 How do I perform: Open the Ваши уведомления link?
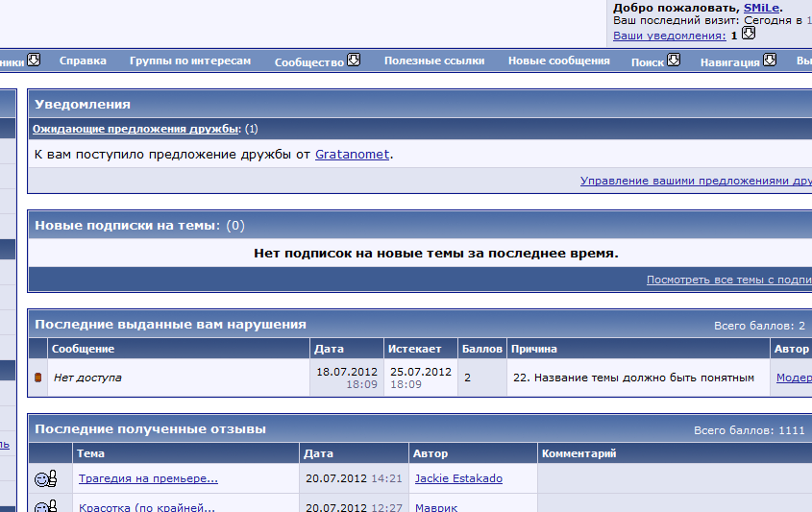pyautogui.click(x=670, y=36)
